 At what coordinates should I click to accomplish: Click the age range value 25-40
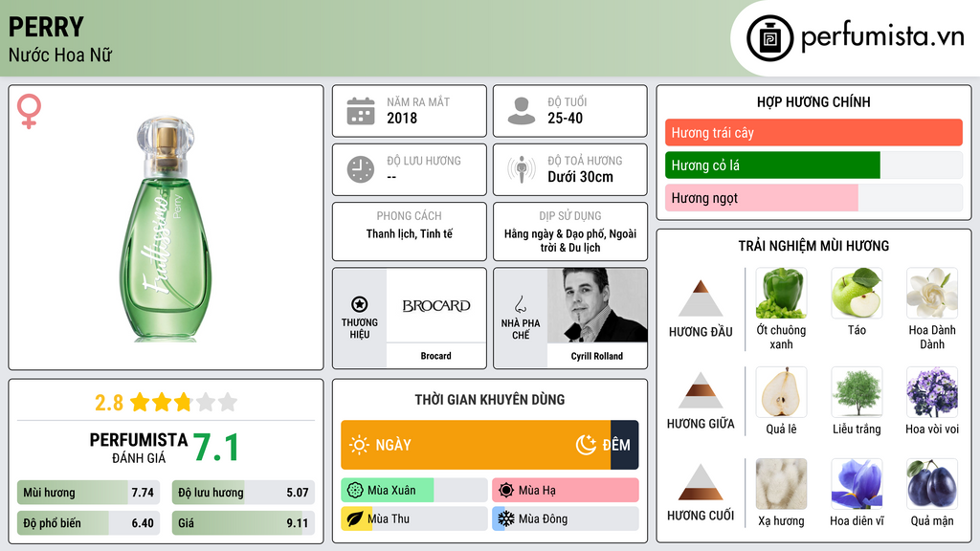point(565,118)
